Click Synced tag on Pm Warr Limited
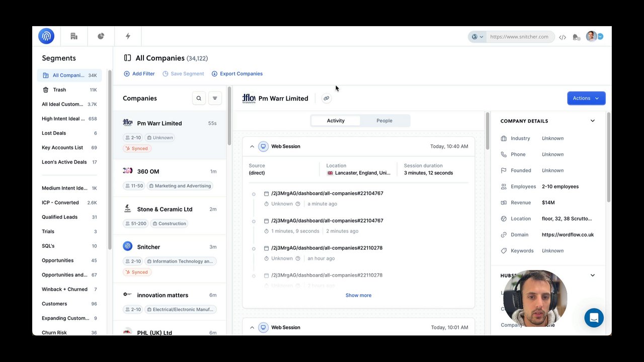The height and width of the screenshot is (362, 644). click(137, 148)
